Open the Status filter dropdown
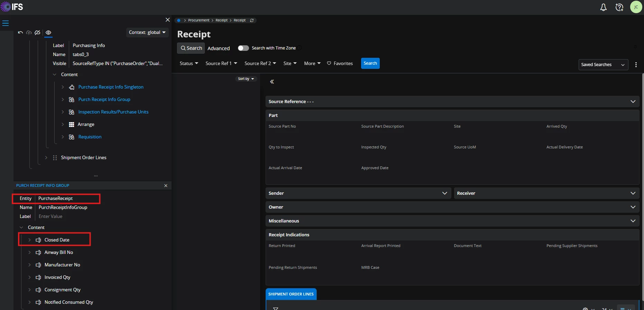 pos(189,63)
